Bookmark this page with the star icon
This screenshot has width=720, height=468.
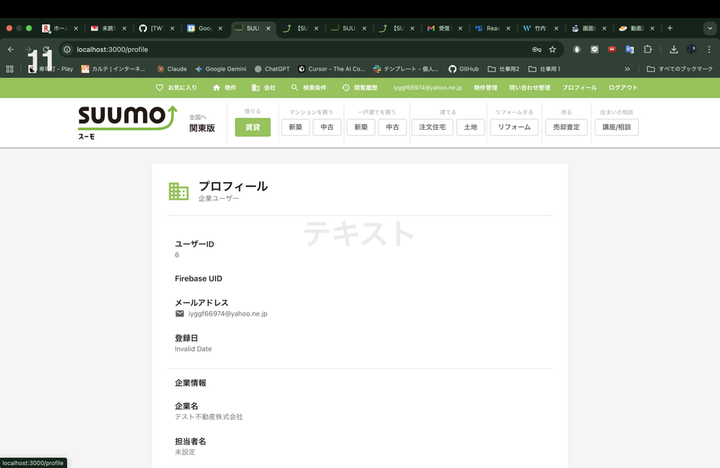click(552, 49)
